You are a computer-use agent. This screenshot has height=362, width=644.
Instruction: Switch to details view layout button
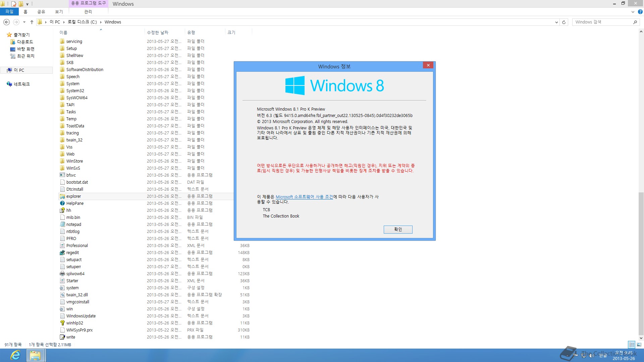(x=632, y=345)
